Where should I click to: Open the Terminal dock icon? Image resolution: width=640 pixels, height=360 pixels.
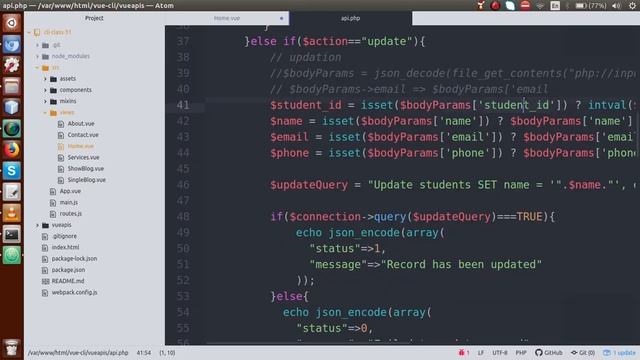point(11,234)
